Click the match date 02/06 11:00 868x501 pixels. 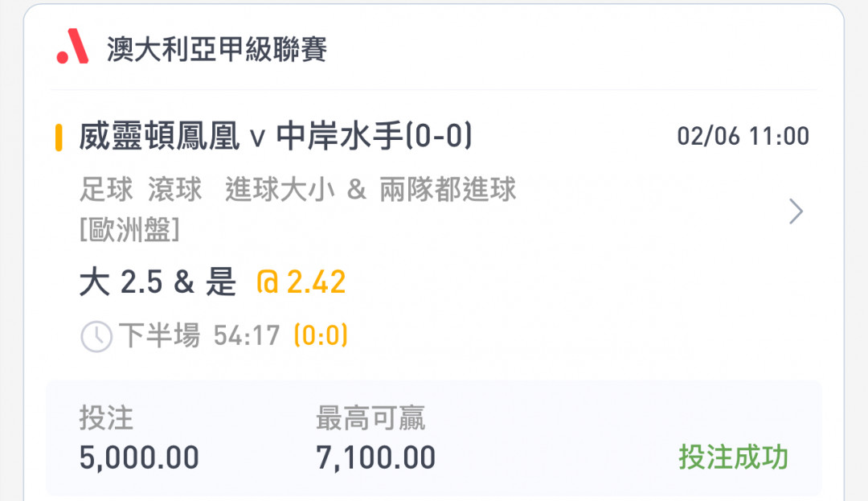(x=743, y=136)
